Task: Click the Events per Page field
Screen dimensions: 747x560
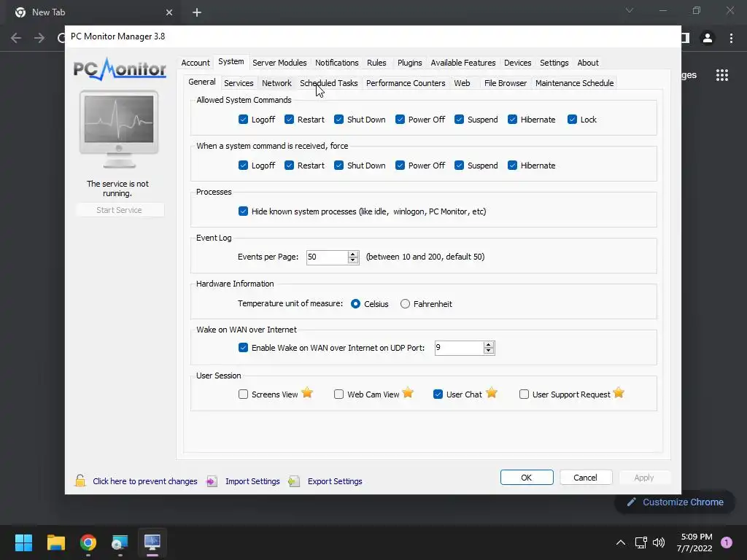Action: pos(327,257)
